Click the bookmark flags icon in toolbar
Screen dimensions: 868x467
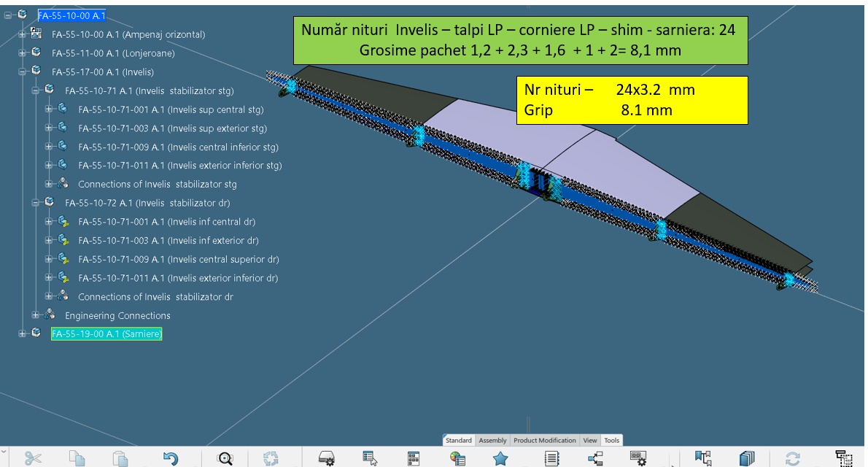coord(702,458)
